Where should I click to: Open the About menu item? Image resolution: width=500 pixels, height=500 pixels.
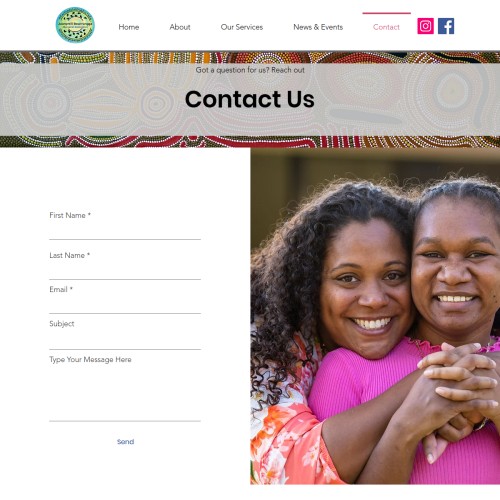(180, 27)
